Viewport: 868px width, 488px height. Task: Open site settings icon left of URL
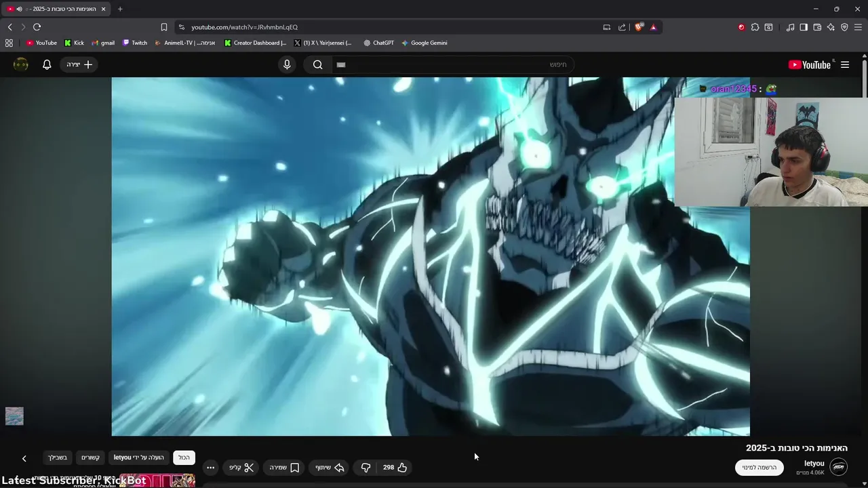pos(181,27)
